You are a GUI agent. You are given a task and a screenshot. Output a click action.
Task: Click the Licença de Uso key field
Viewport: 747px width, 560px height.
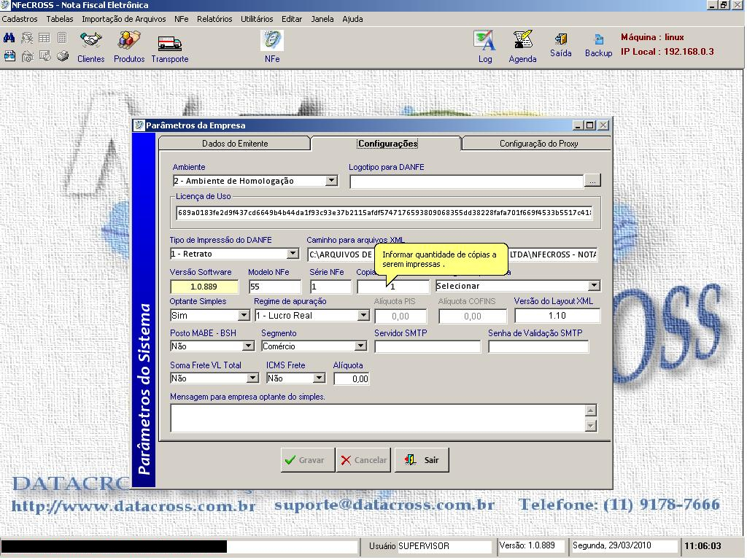coord(384,213)
